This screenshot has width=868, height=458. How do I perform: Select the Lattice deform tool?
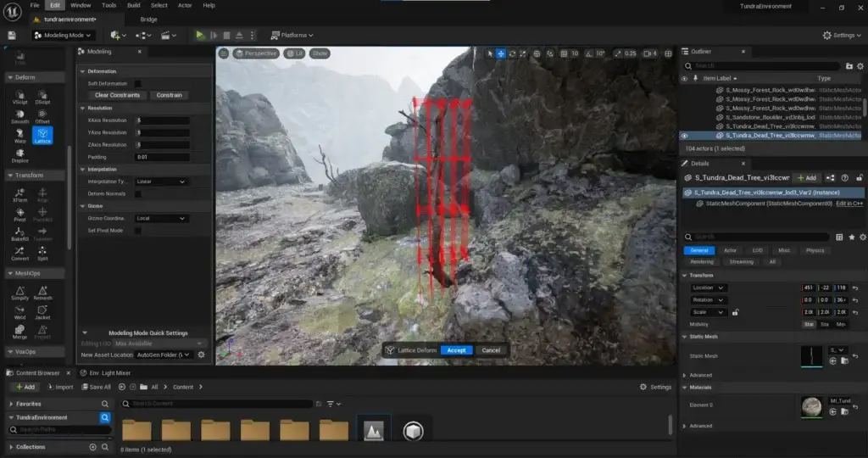[42, 136]
